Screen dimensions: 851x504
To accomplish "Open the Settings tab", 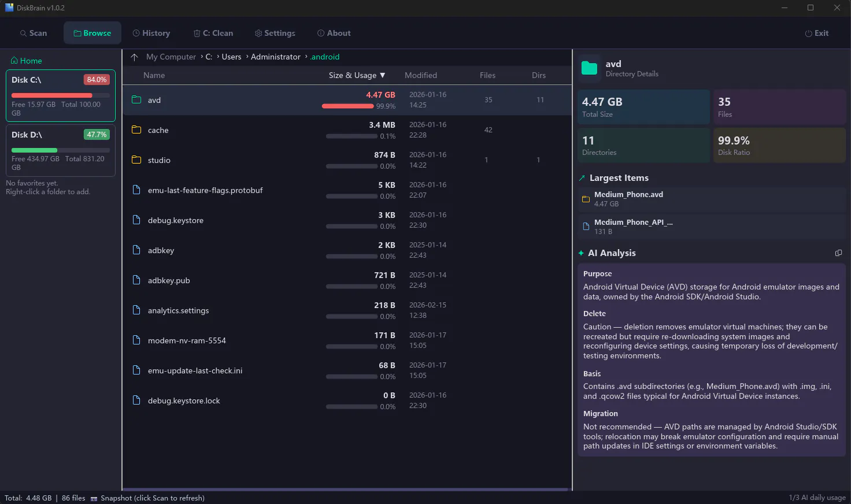I will (x=275, y=33).
